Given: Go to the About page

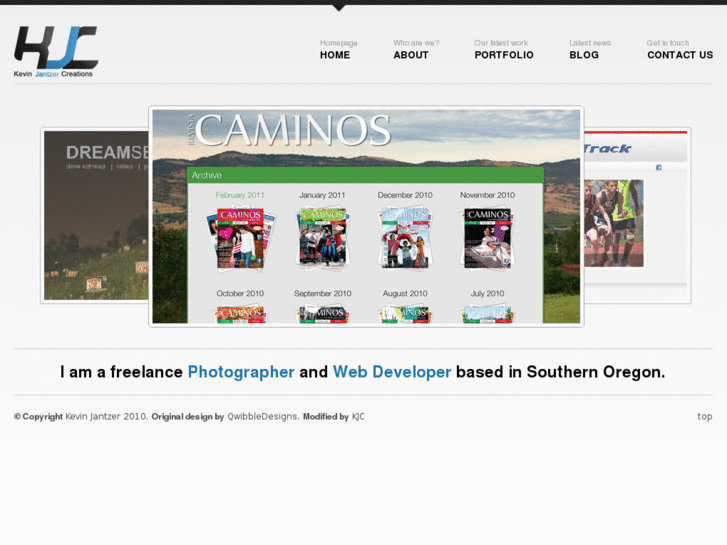Looking at the screenshot, I should 416,50.
